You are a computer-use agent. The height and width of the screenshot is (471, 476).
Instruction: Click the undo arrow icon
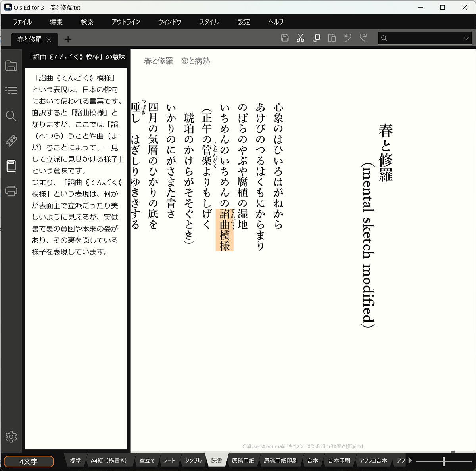348,38
